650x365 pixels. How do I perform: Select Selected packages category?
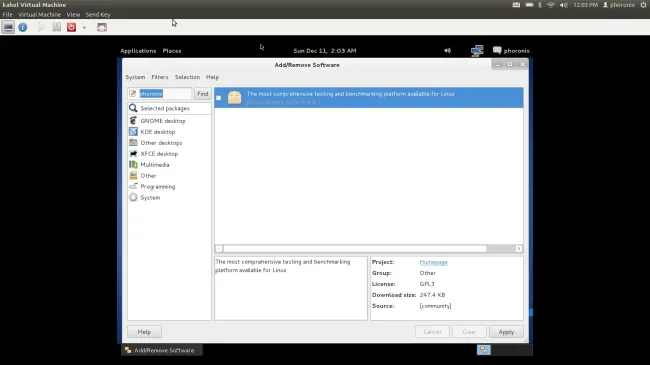pos(169,108)
